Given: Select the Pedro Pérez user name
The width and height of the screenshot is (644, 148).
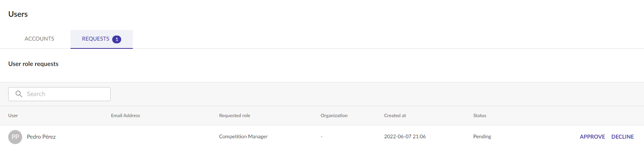Looking at the screenshot, I should coord(41,137).
